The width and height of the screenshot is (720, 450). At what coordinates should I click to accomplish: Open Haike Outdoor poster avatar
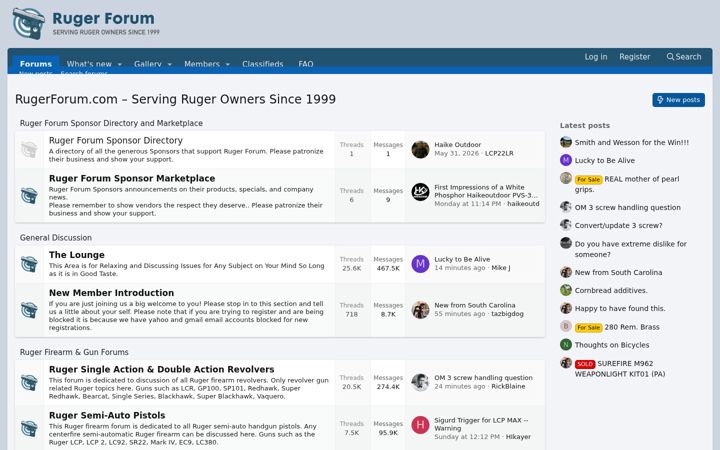(x=420, y=149)
